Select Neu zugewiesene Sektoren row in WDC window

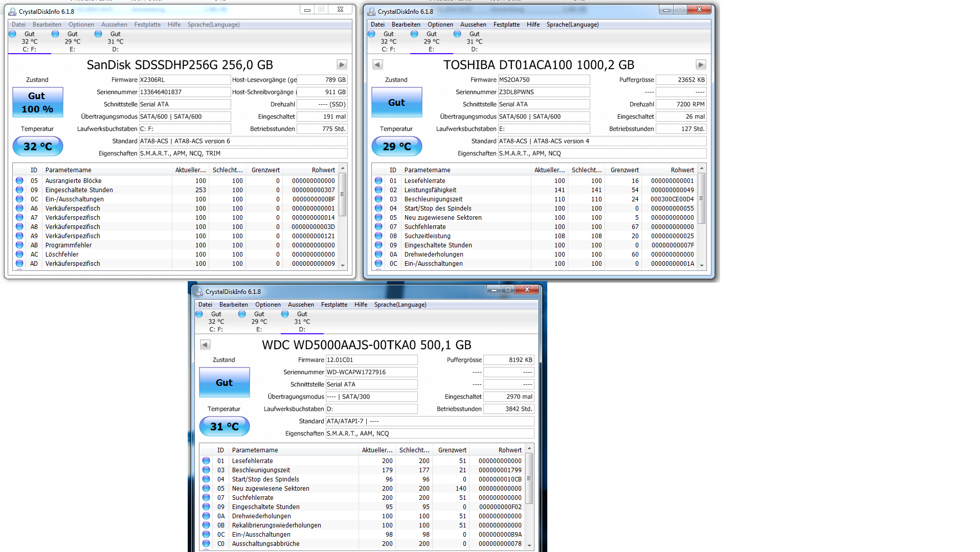click(363, 488)
